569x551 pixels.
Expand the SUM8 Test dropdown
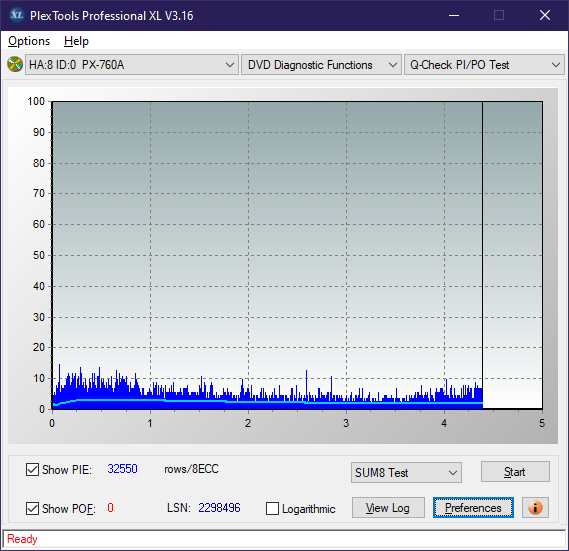[x=406, y=472]
